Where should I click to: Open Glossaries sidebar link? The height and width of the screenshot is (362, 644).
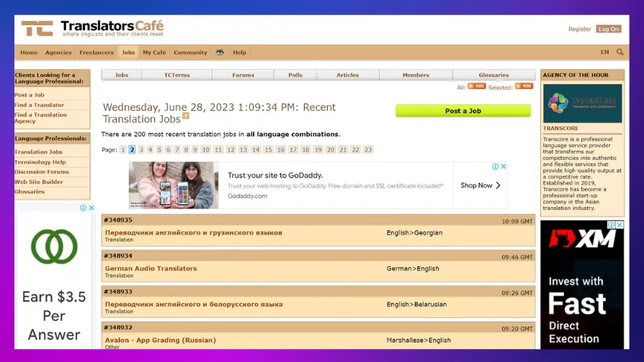click(x=30, y=191)
